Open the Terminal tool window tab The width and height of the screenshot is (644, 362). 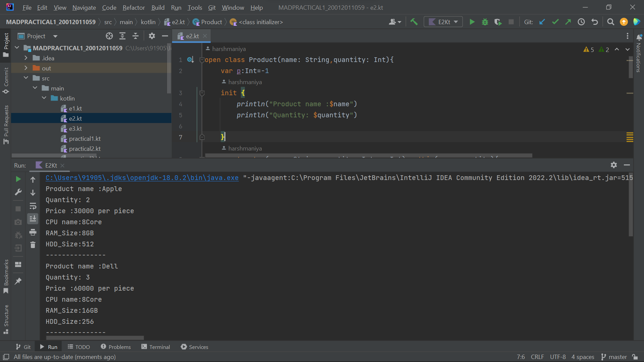(x=156, y=347)
